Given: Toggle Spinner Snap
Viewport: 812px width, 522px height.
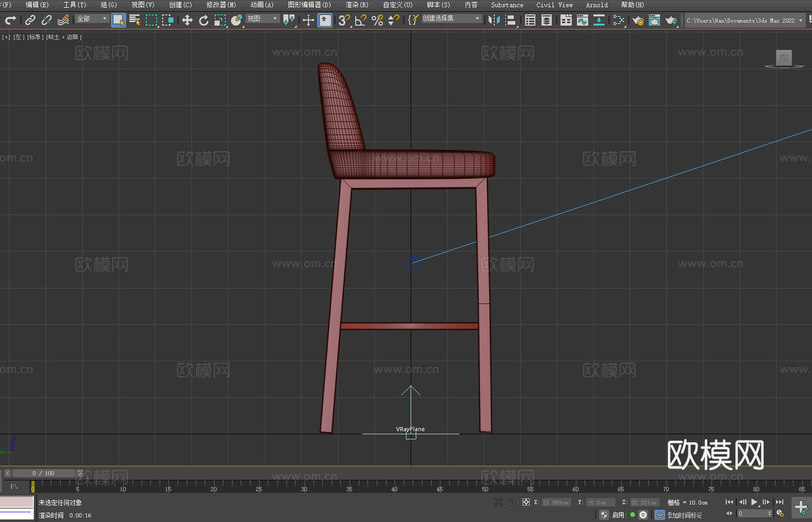Looking at the screenshot, I should [394, 20].
